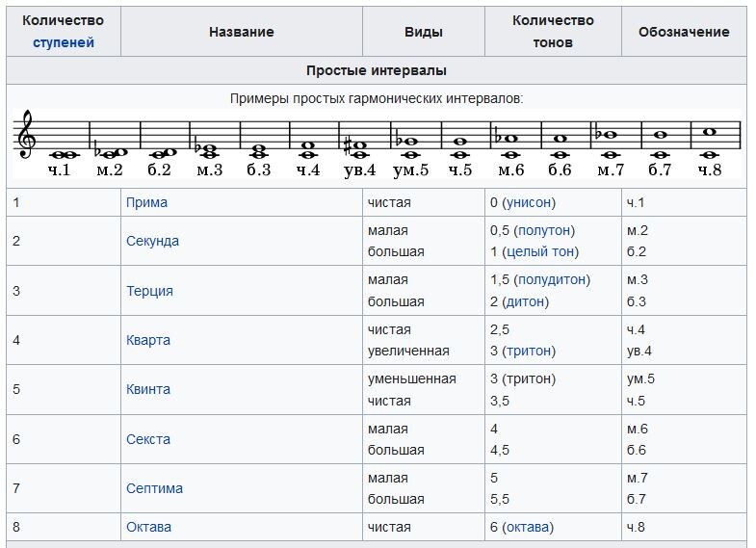Select the 'Виды' column header
Viewport: 756px width, 548px height.
click(424, 32)
